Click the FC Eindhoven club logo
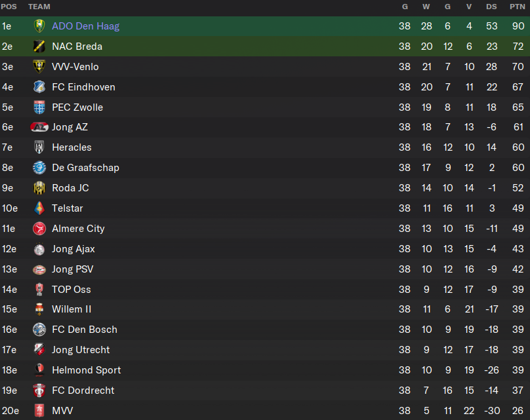 [x=39, y=86]
